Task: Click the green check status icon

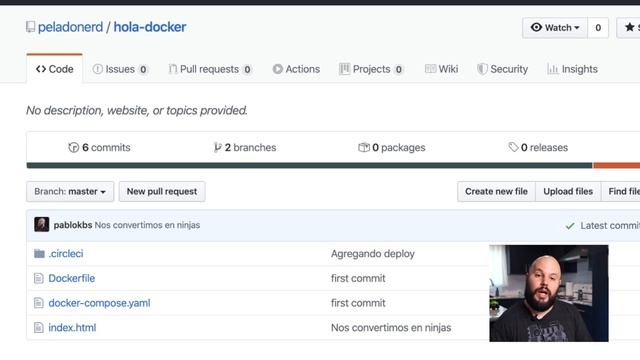Action: (x=570, y=226)
